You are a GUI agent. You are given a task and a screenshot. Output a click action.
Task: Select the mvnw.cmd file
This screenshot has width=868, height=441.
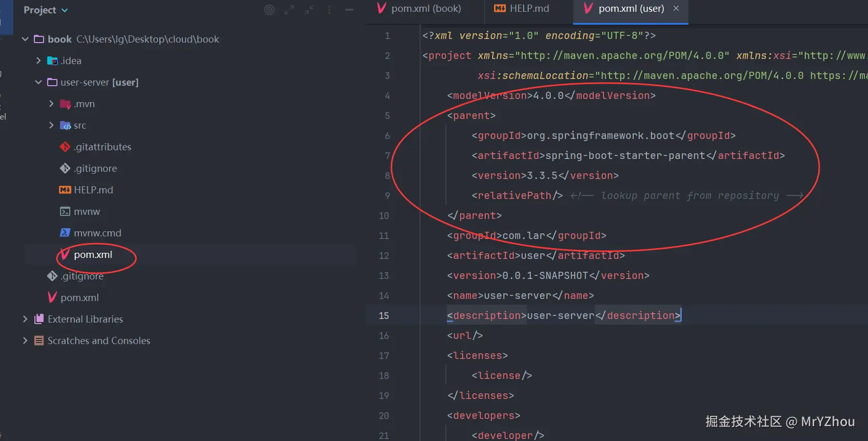click(x=97, y=233)
